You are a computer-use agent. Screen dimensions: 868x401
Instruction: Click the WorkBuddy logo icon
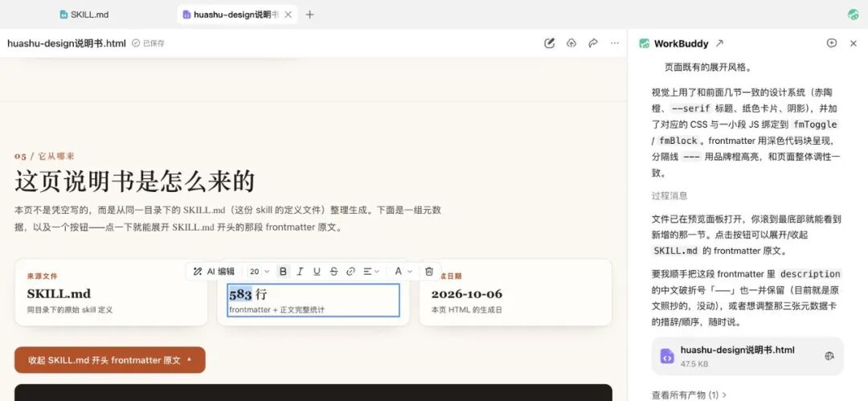coord(644,43)
